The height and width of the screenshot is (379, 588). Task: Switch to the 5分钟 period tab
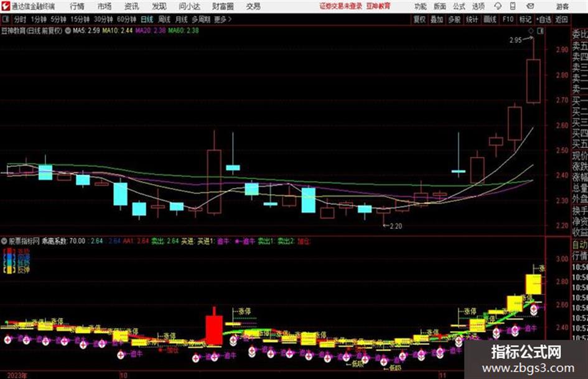58,19
